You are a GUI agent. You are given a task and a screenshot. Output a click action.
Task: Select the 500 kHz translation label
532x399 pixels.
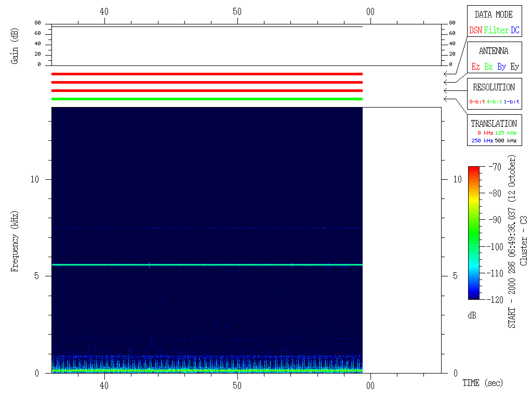point(506,141)
